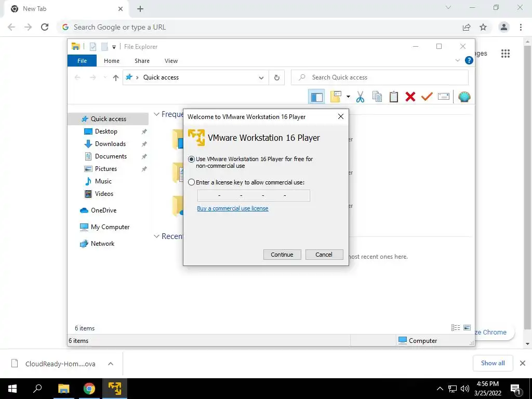
Task: Open Chrome tab search chevron
Action: tap(448, 7)
